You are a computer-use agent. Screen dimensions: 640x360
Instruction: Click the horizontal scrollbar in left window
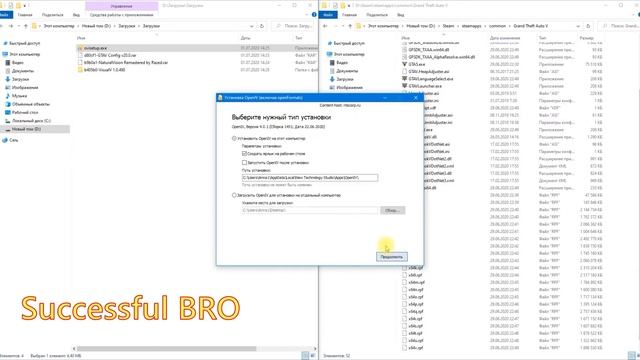166,349
